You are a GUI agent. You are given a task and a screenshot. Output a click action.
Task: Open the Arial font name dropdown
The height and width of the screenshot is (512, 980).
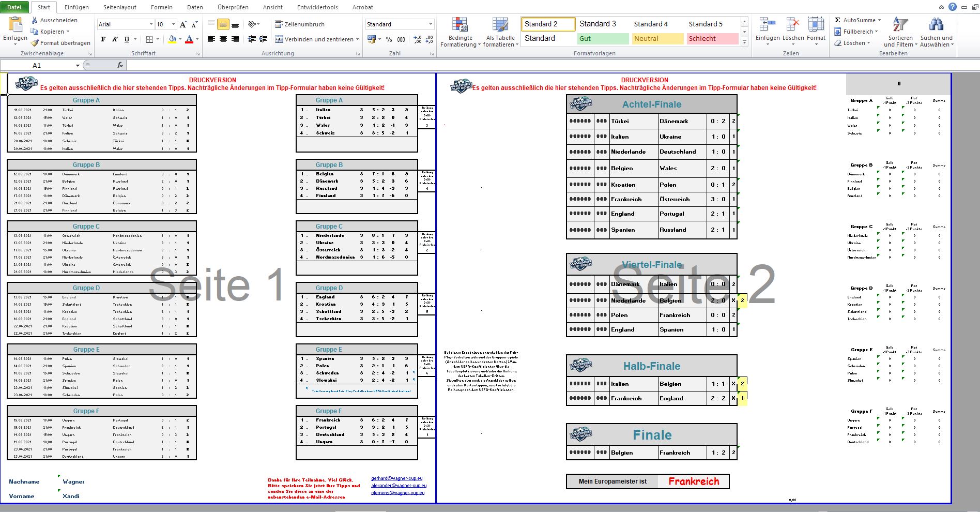coord(151,24)
